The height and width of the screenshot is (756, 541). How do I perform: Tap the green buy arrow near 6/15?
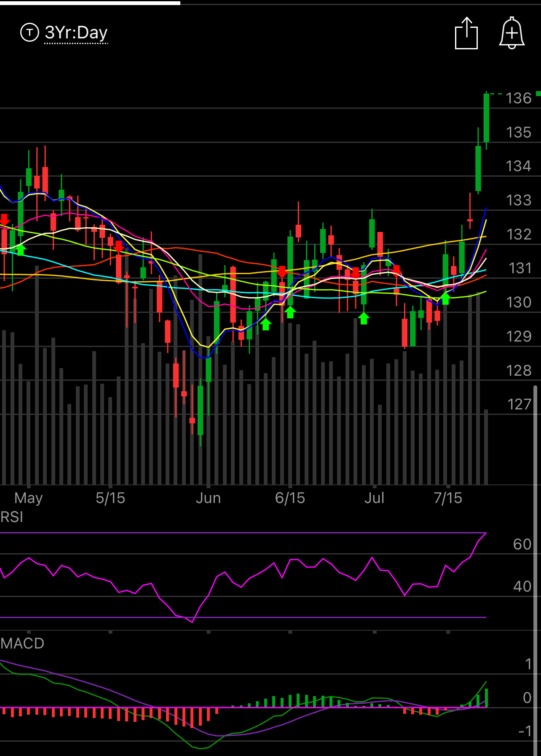[290, 312]
